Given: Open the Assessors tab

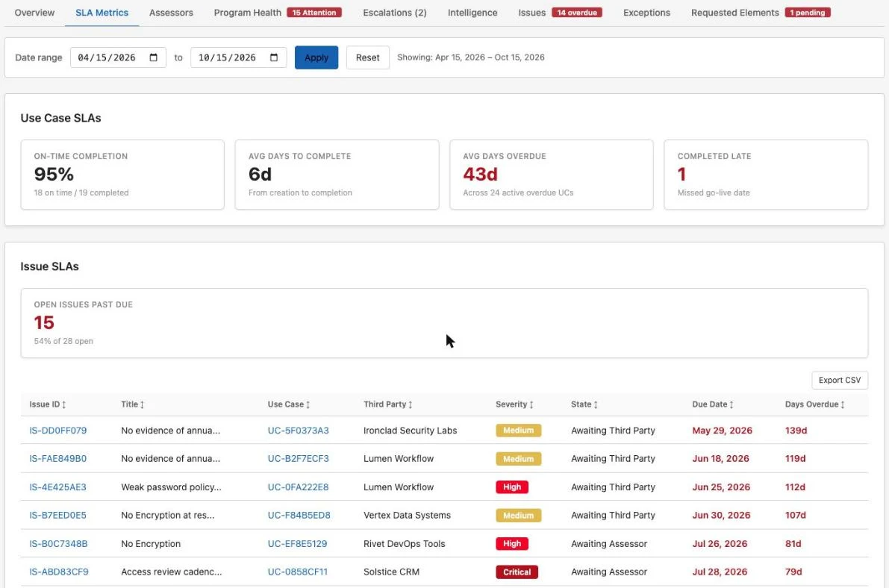Looking at the screenshot, I should click(171, 13).
